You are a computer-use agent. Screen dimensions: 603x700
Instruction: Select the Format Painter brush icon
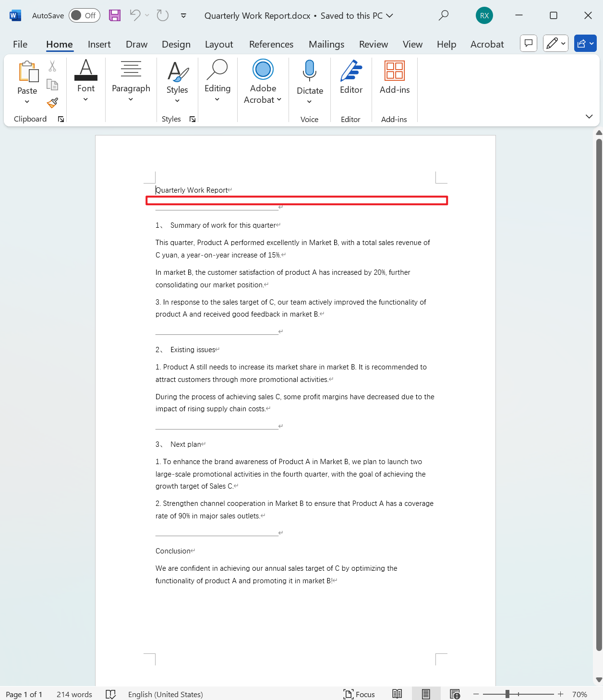52,103
